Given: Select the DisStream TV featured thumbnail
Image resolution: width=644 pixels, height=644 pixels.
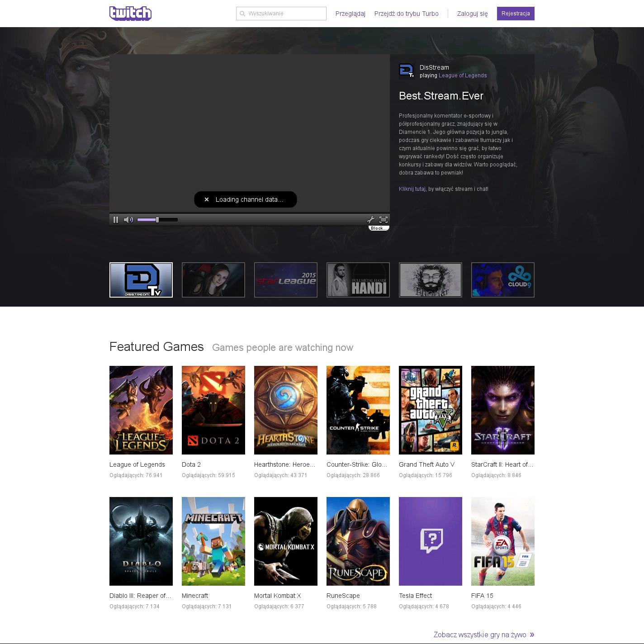Looking at the screenshot, I should (141, 280).
